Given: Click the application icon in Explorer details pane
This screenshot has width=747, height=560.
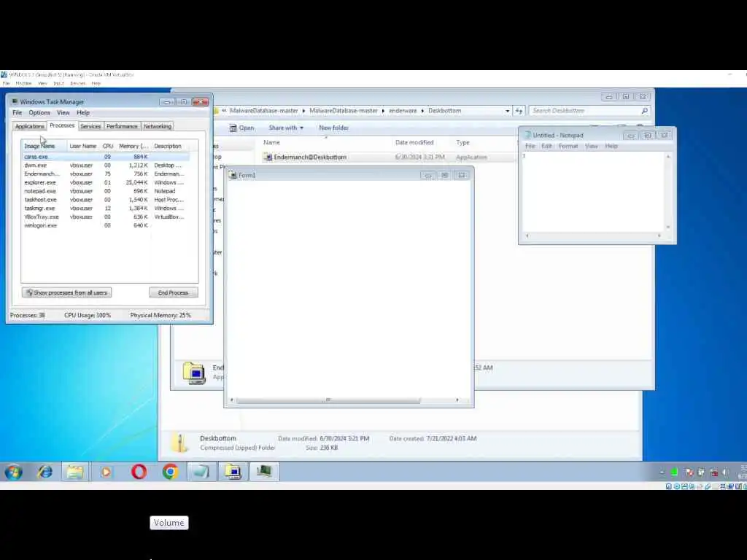Looking at the screenshot, I should click(194, 373).
